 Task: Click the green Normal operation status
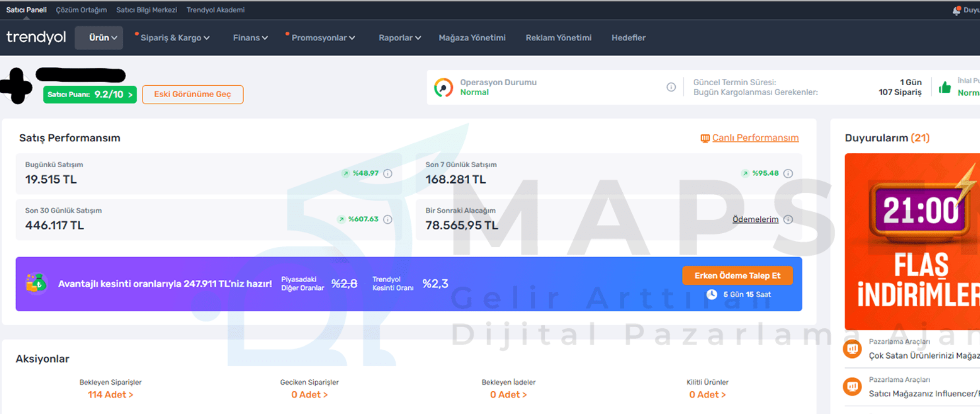pos(474,92)
